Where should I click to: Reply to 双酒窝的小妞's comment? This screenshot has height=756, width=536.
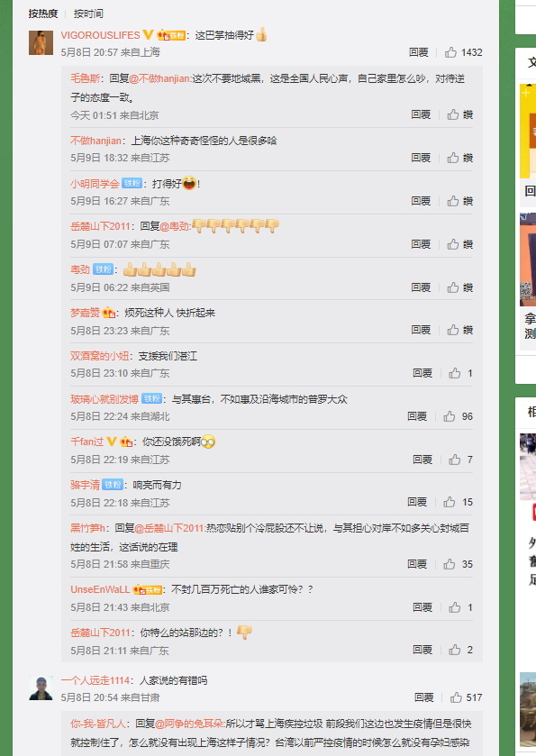[x=422, y=373]
